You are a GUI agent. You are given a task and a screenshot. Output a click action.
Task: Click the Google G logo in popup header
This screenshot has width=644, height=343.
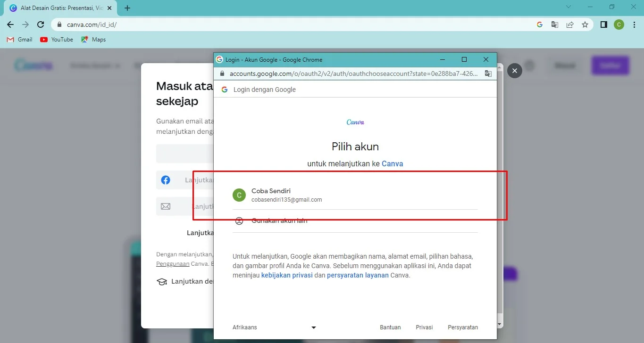[225, 90]
